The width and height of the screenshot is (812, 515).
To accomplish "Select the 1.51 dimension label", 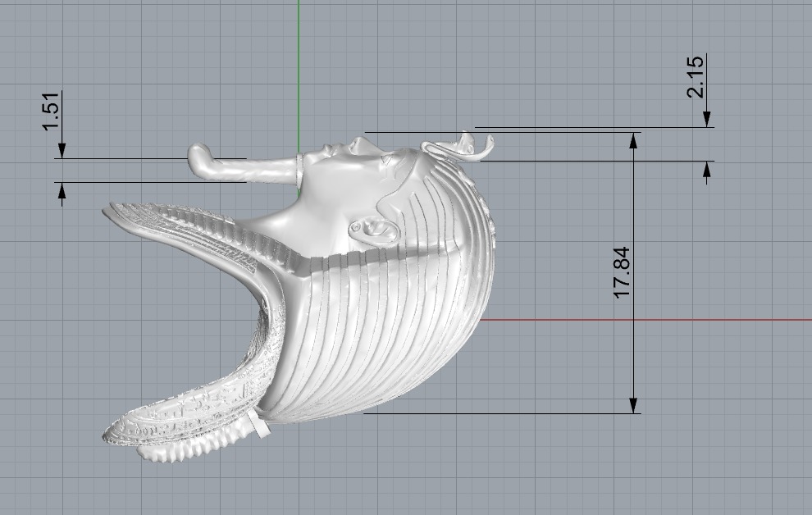I will [52, 112].
